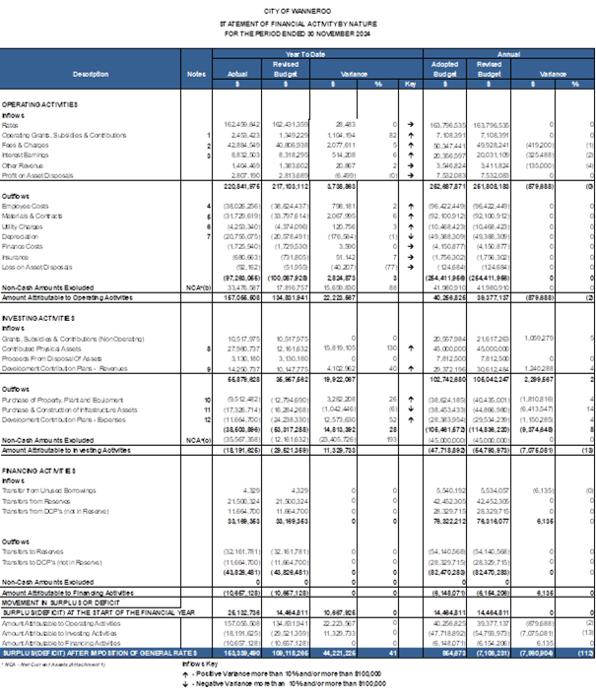Viewport: 596px width, 700px height.
Task: Select the Actual column header
Action: click(x=236, y=73)
